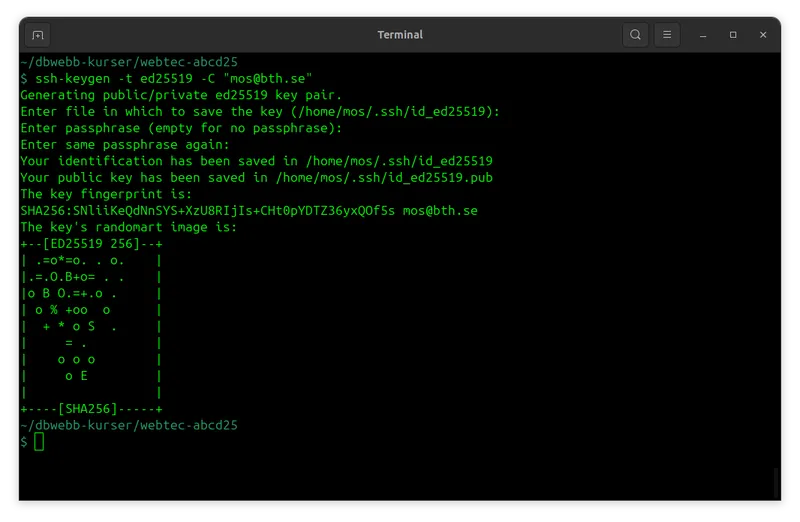This screenshot has height=522, width=800.
Task: Click the [SHA256] randomart footer
Action: pyautogui.click(x=92, y=409)
